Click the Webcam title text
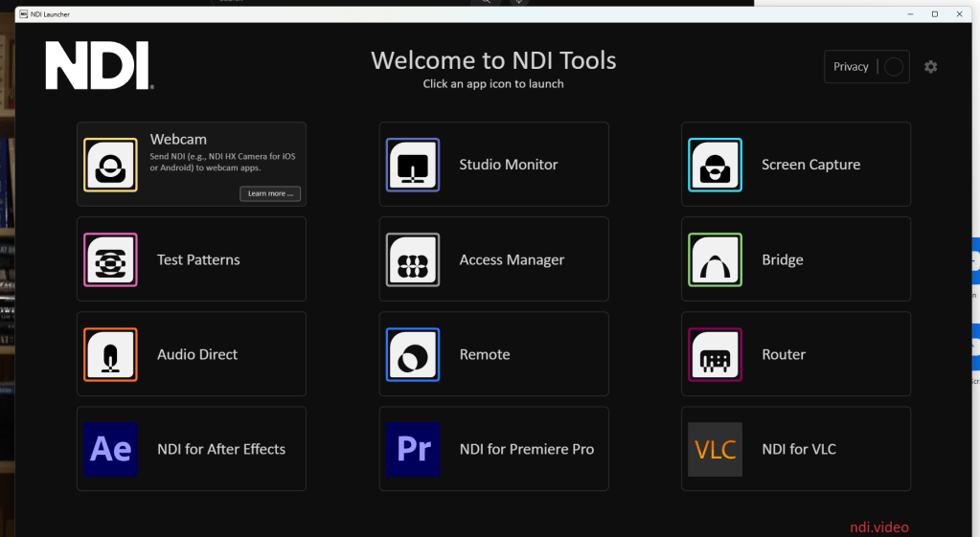The height and width of the screenshot is (537, 980). pyautogui.click(x=178, y=139)
